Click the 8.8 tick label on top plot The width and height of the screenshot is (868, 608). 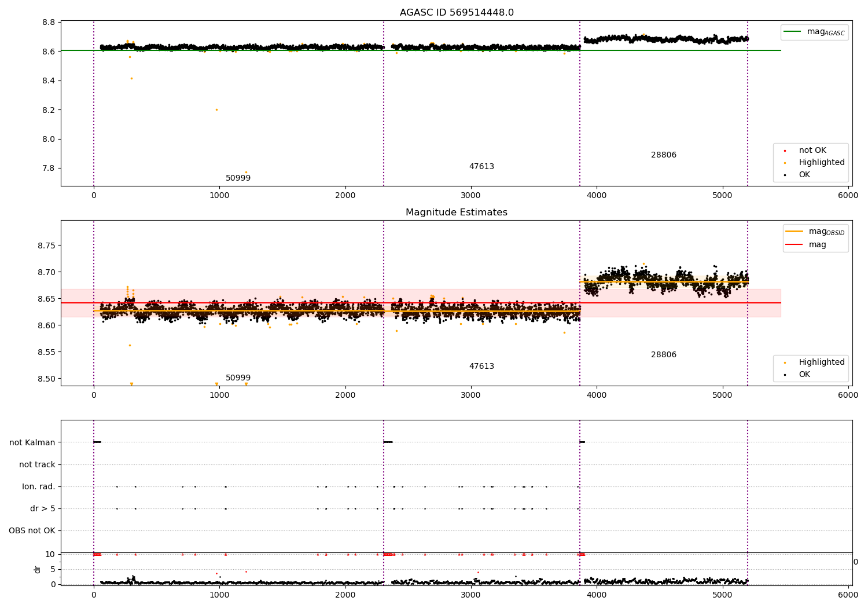(x=49, y=23)
